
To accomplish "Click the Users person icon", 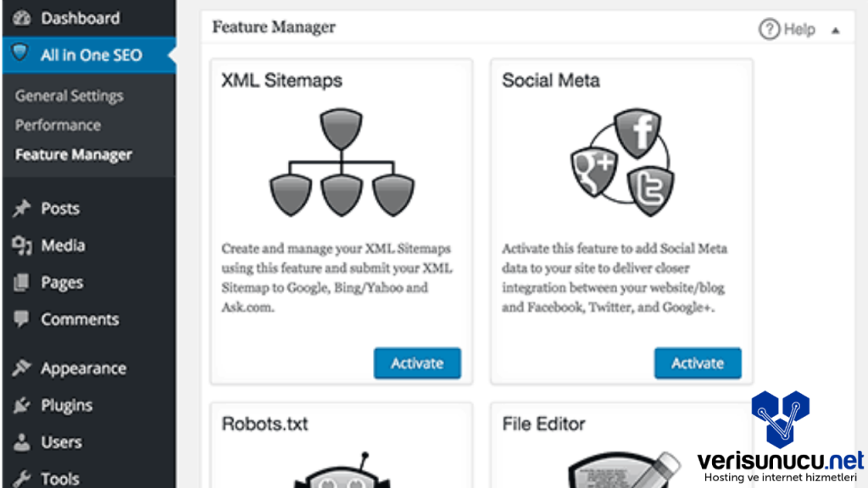I will pyautogui.click(x=21, y=442).
